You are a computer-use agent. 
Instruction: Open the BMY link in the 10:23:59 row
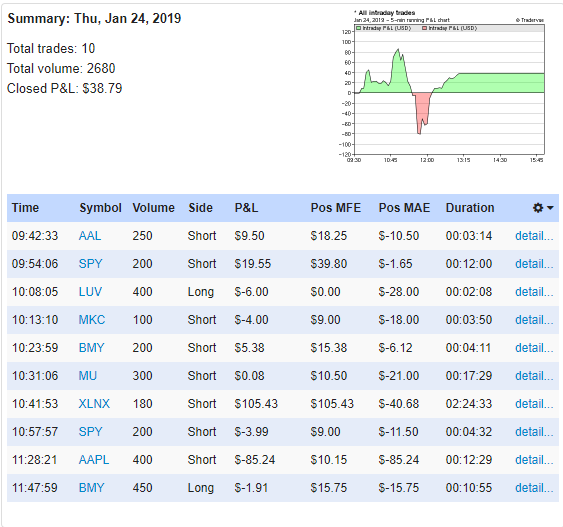click(x=92, y=348)
